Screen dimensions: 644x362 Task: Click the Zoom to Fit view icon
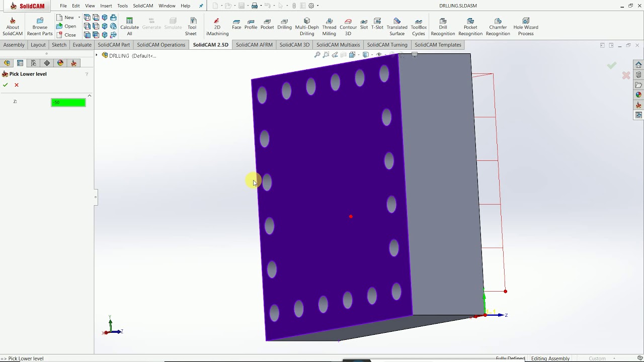pos(317,55)
